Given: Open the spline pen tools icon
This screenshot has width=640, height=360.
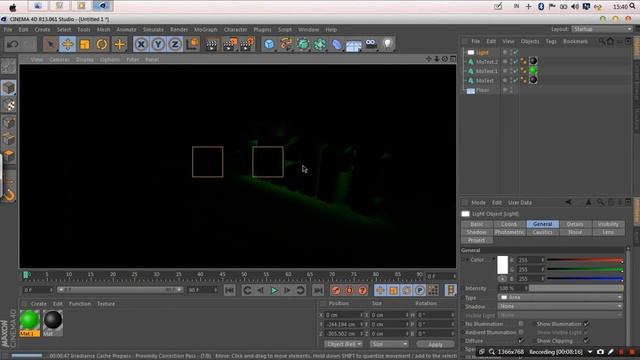Looking at the screenshot, I should (286, 44).
